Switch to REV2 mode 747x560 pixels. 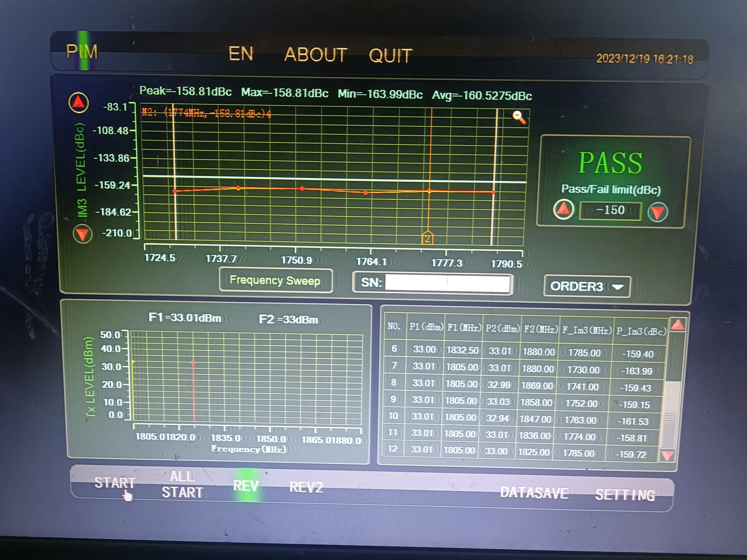point(306,487)
